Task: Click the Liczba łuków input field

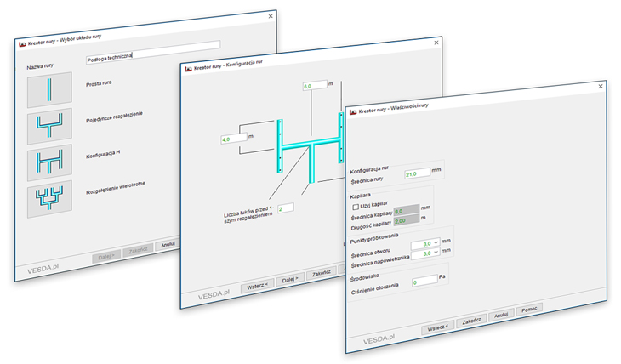Action: click(x=285, y=208)
